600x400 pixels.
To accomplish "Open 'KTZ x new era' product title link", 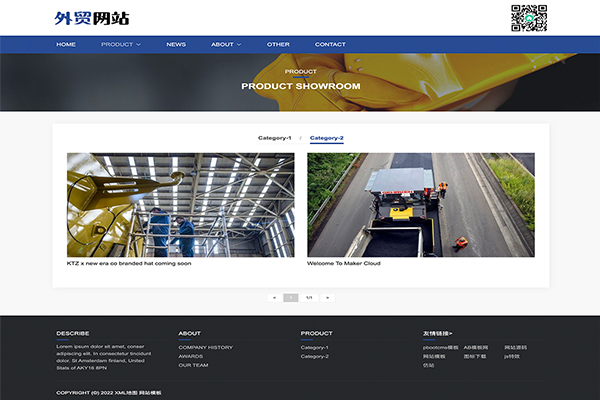I will pyautogui.click(x=129, y=264).
